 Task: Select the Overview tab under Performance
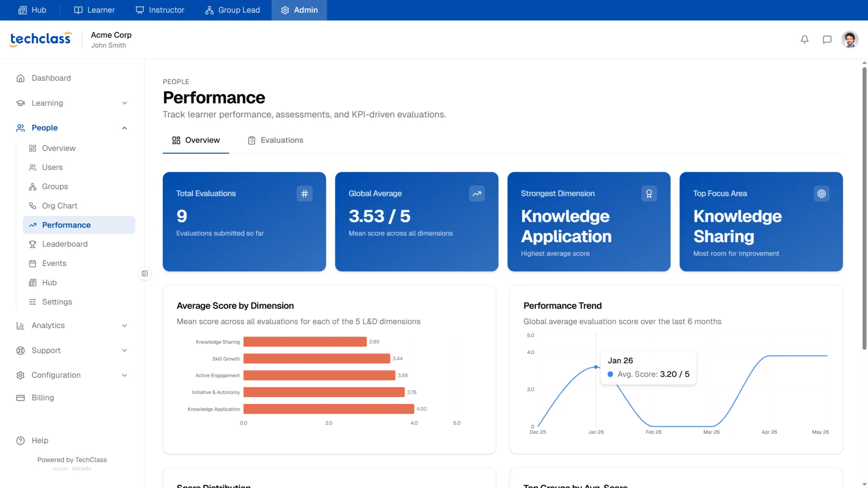click(x=196, y=140)
